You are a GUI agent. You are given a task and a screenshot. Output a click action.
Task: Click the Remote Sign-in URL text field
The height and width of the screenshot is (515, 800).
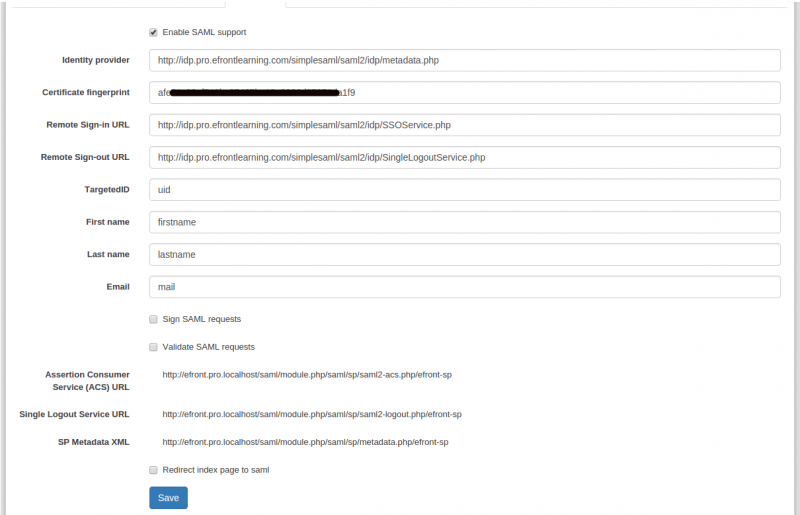(464, 125)
